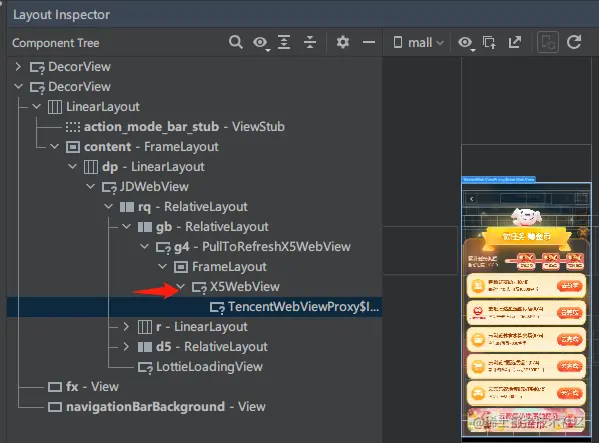Image resolution: width=599 pixels, height=443 pixels.
Task: Open the gear settings menu
Action: 343,42
